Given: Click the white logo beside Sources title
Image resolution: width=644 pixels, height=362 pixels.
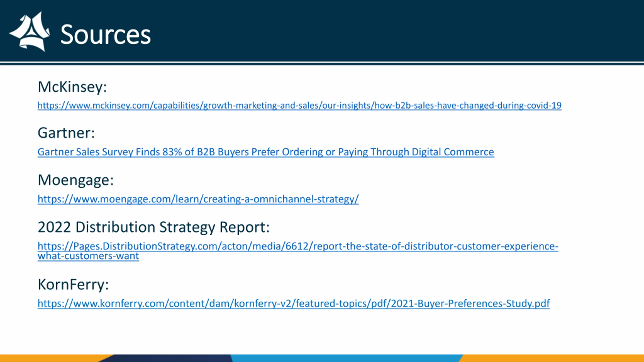Looking at the screenshot, I should point(30,32).
